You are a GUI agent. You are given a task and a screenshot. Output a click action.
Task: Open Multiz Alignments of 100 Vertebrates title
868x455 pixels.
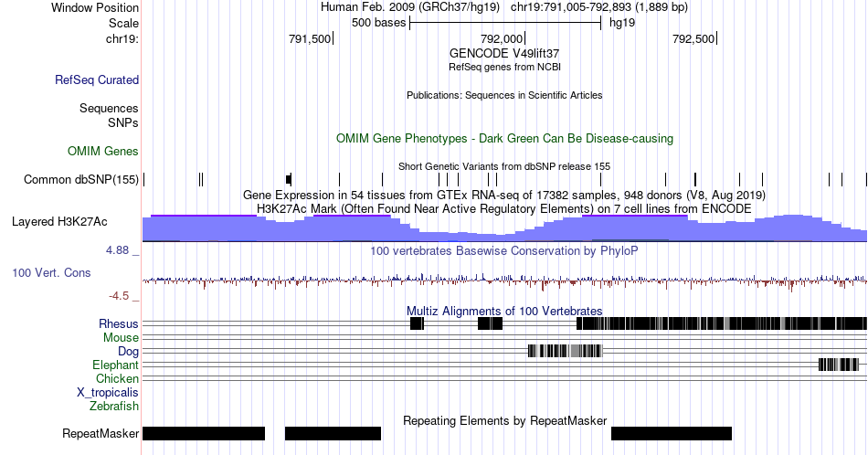pos(504,311)
